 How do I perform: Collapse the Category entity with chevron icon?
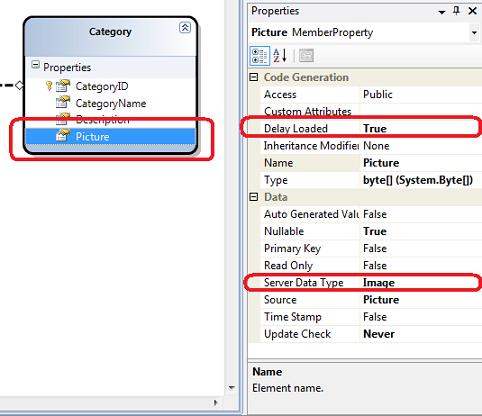[x=185, y=27]
